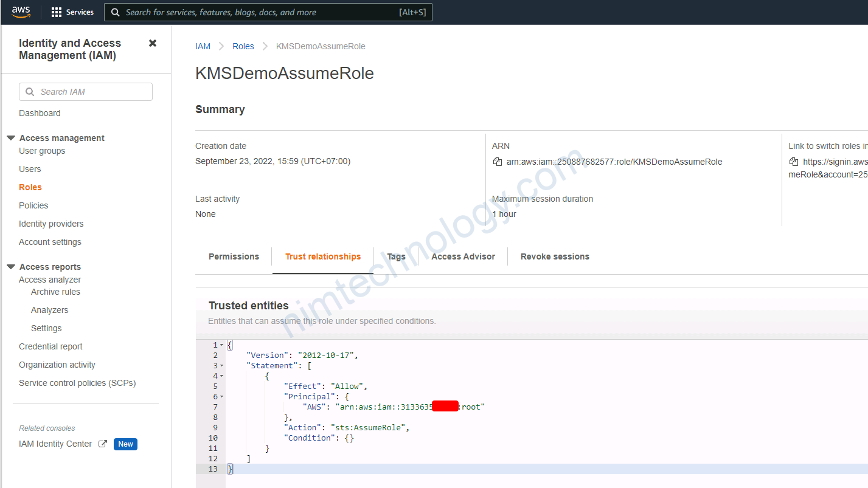Viewport: 868px width, 488px height.
Task: Click the role ARN text value
Action: tap(614, 162)
